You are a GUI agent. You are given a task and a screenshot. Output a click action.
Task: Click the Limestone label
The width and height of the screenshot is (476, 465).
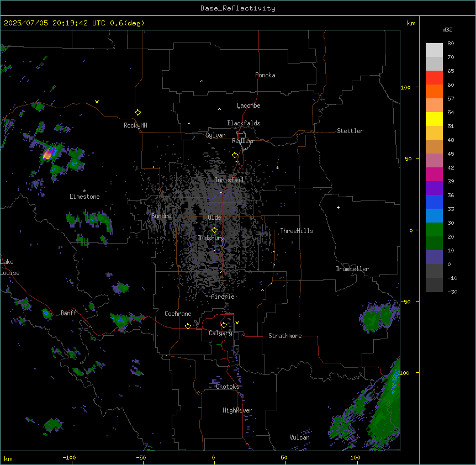[x=84, y=197]
